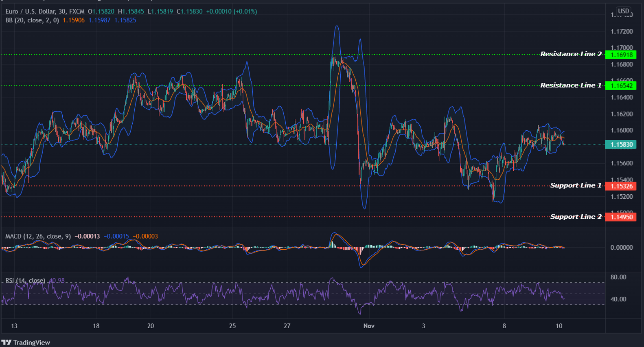
Task: Click the date label 20 on time axis
Action: pos(151,326)
